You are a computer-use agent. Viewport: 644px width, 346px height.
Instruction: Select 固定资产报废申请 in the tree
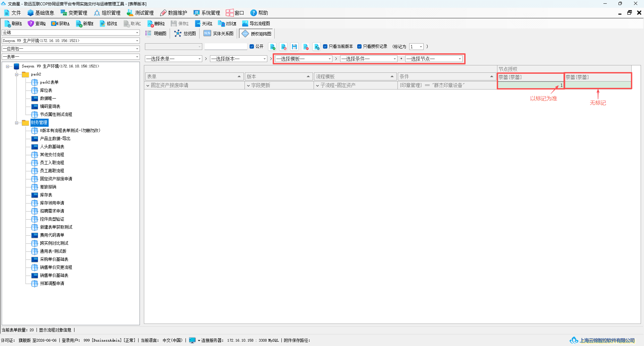(56, 179)
